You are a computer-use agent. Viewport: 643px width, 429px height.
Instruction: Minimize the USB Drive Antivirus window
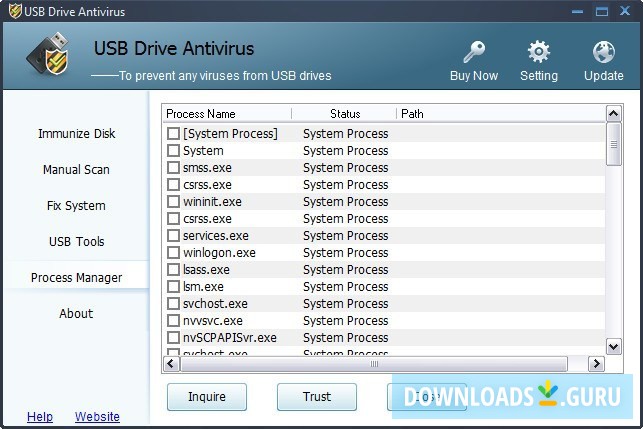tap(577, 11)
